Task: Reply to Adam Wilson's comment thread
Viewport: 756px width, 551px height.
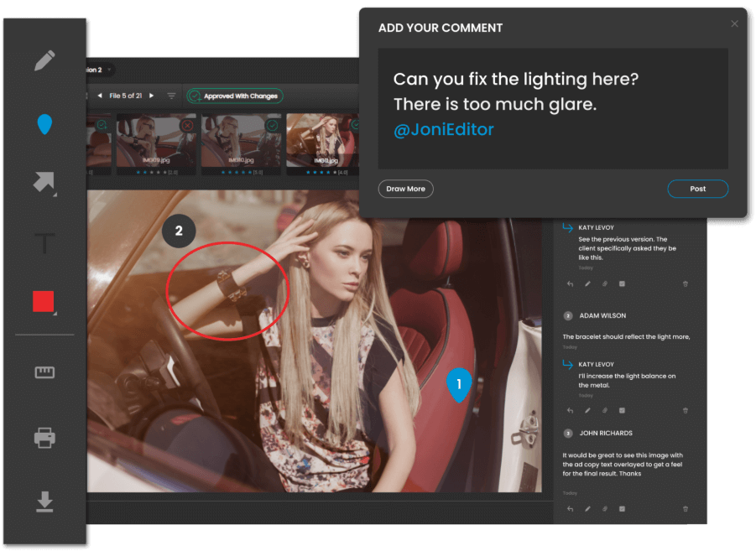Action: tap(570, 410)
